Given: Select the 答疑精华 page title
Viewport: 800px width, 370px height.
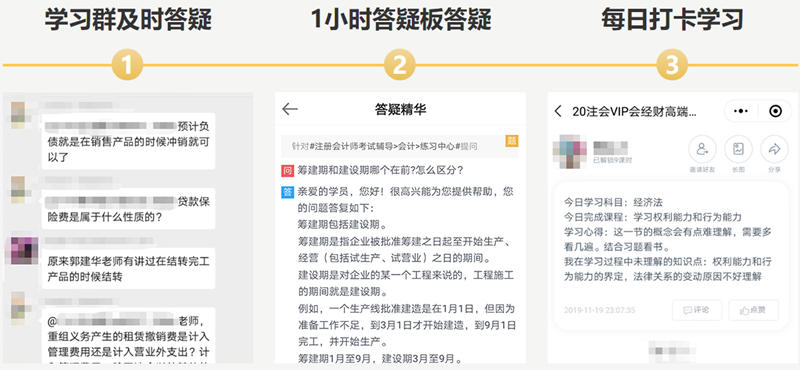Looking at the screenshot, I should (401, 109).
